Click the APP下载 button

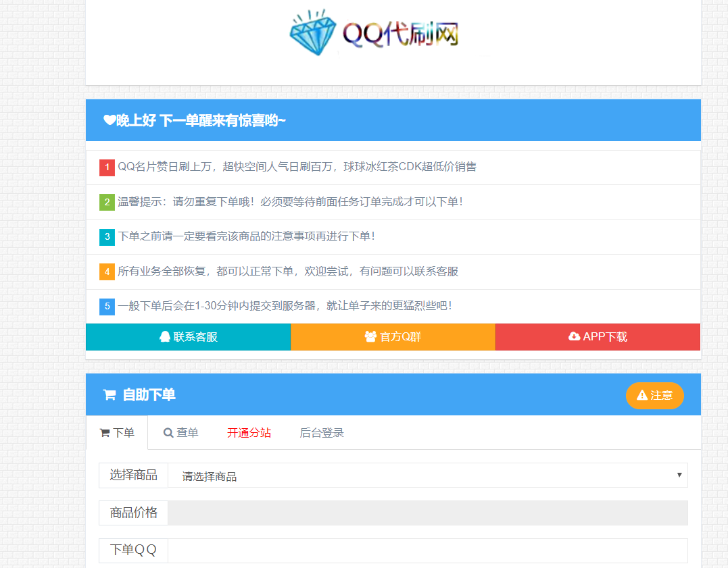click(598, 336)
